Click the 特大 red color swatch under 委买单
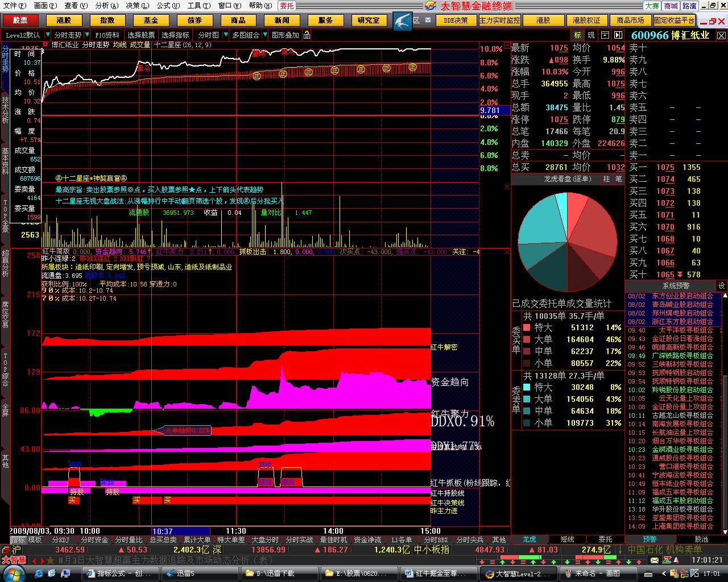The height and width of the screenshot is (582, 728). pyautogui.click(x=527, y=327)
